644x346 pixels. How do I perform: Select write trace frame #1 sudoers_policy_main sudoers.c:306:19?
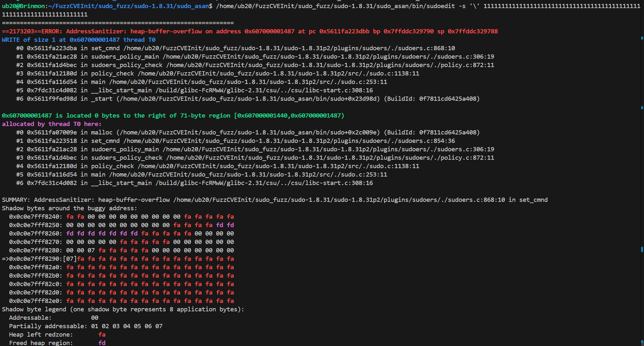coord(255,57)
